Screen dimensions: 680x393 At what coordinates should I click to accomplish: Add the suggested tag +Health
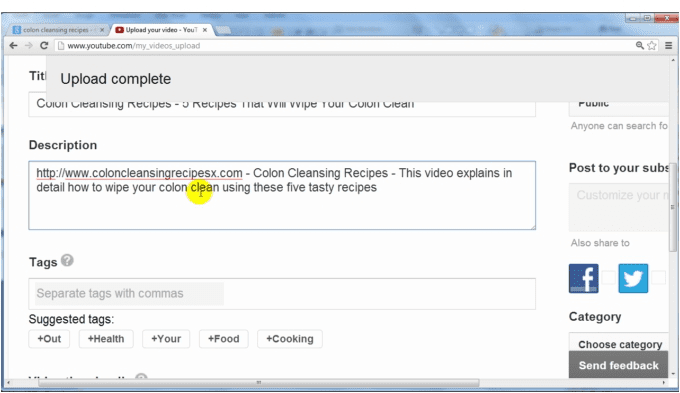(106, 339)
